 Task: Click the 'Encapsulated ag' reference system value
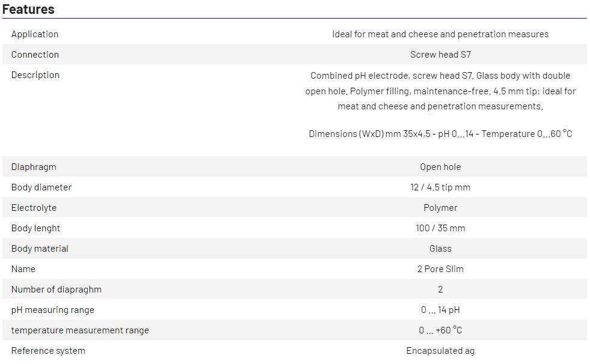(440, 351)
